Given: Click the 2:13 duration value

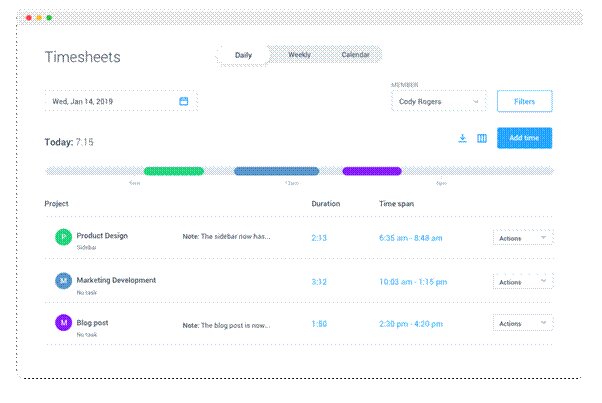Looking at the screenshot, I should [319, 238].
